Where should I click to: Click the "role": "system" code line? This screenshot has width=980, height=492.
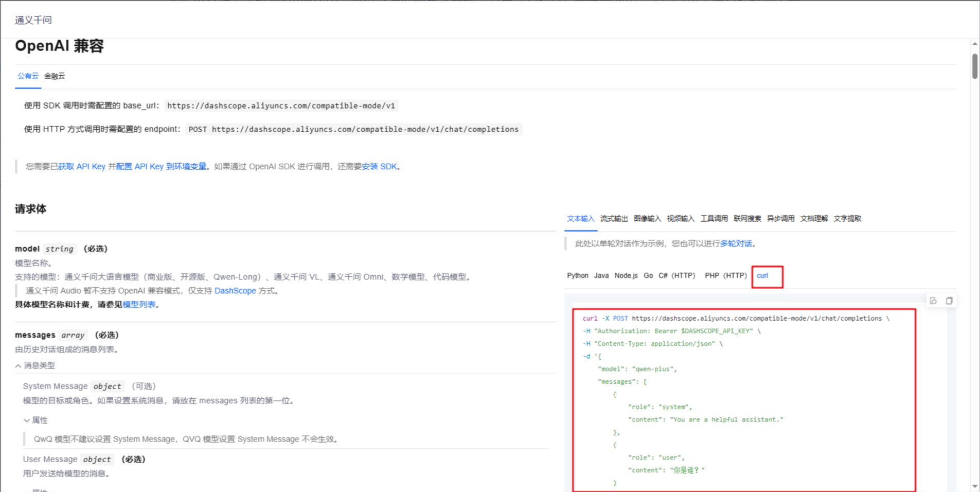660,407
